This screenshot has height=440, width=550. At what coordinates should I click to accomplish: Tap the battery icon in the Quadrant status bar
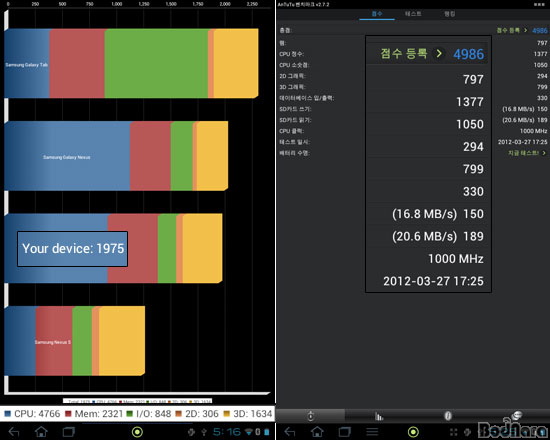(267, 432)
